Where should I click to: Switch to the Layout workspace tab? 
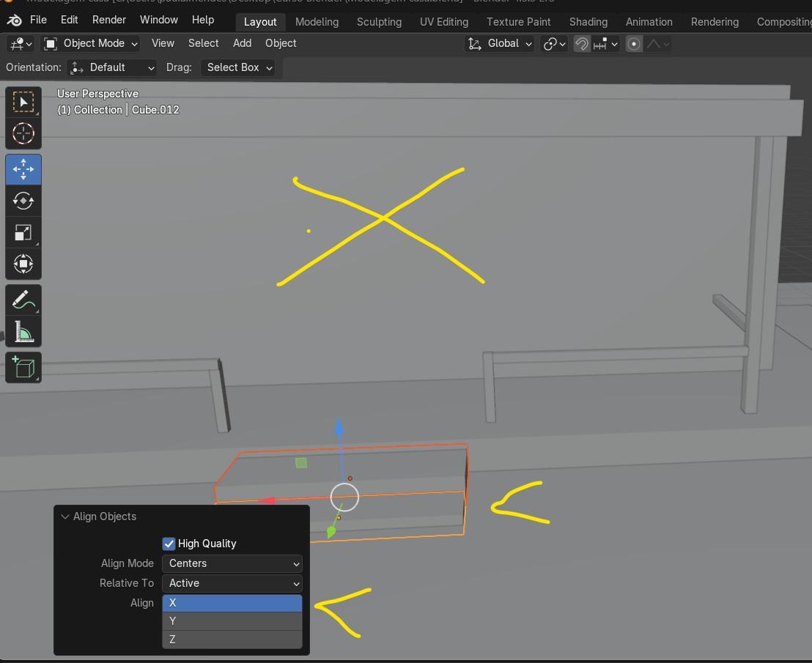(260, 22)
